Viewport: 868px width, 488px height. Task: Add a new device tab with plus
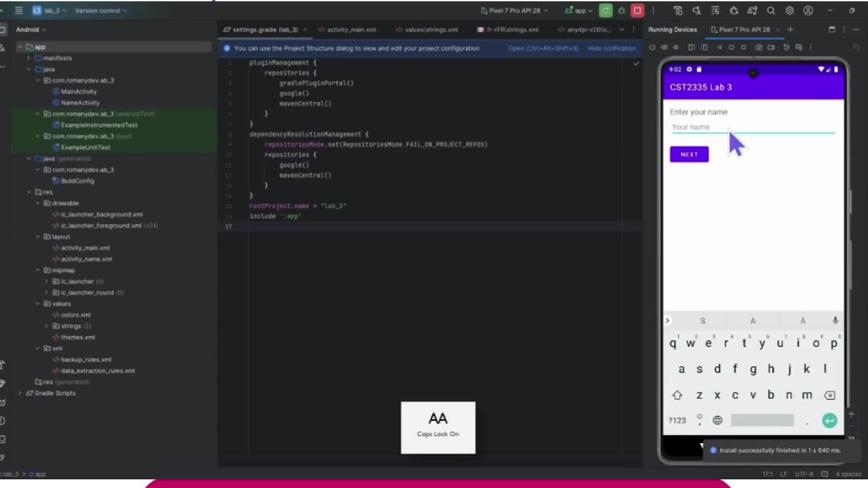tap(790, 29)
